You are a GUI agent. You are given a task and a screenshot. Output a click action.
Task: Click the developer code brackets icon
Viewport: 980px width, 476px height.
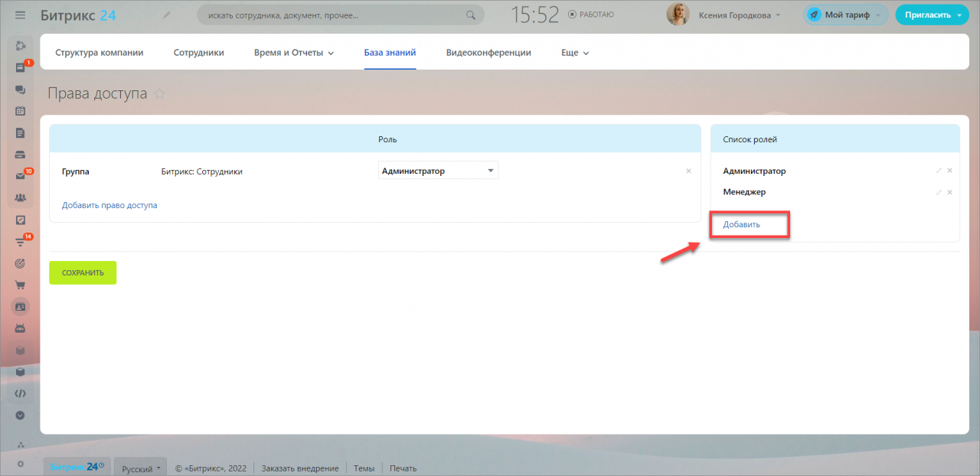coord(21,393)
